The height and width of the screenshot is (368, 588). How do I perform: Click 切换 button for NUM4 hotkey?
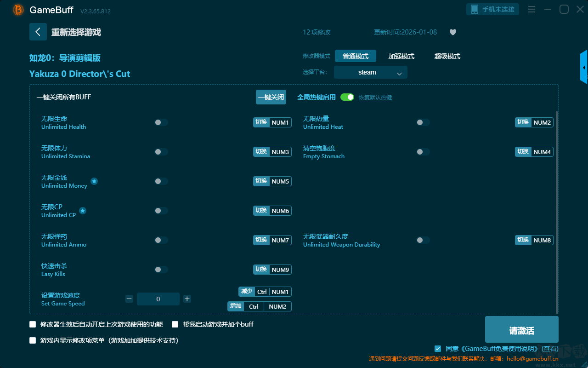[523, 152]
